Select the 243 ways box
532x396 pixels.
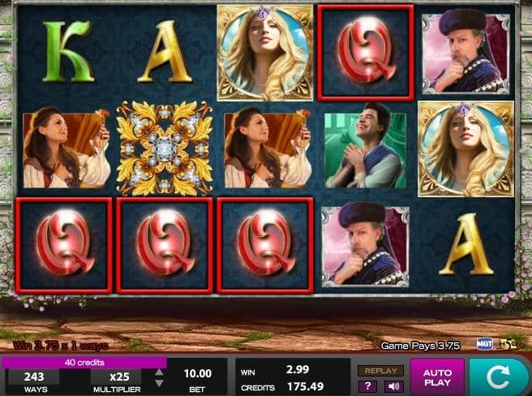34,377
